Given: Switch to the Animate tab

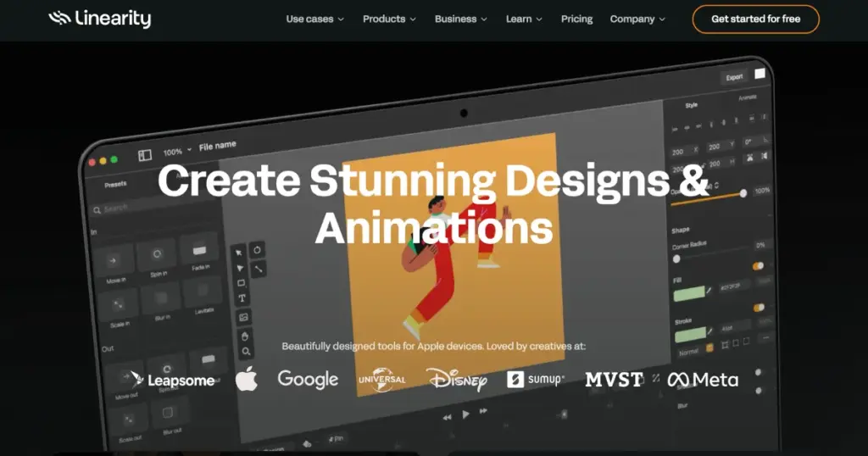Looking at the screenshot, I should 747,97.
